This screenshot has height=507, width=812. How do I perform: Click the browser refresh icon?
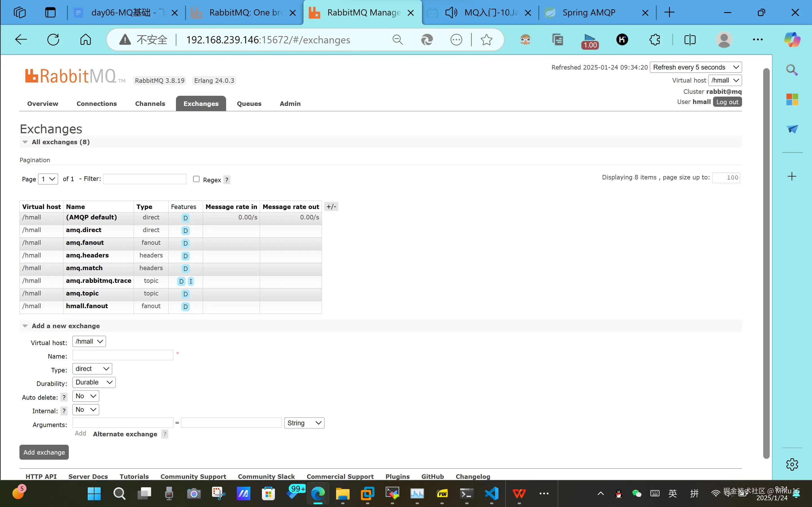point(53,39)
